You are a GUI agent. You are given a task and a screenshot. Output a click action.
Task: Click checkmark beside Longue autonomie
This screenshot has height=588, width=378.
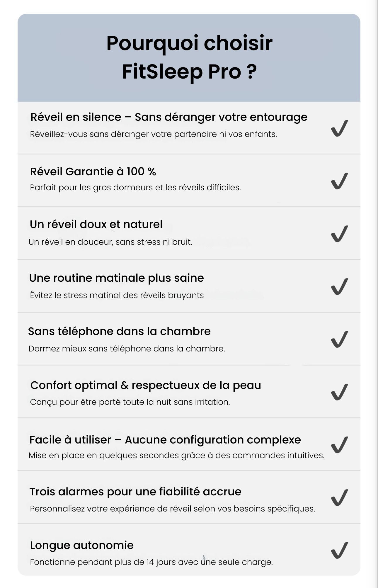point(340,550)
